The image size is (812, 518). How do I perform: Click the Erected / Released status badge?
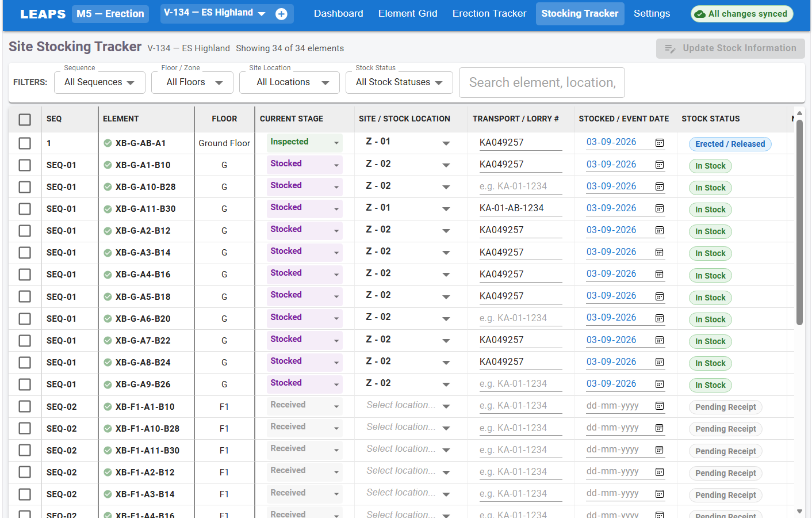[x=730, y=144]
